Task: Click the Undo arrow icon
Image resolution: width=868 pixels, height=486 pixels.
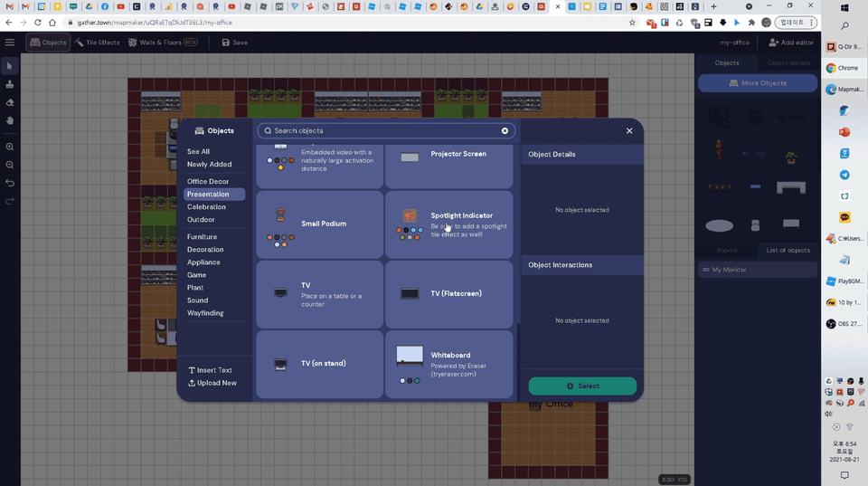Action: point(9,183)
